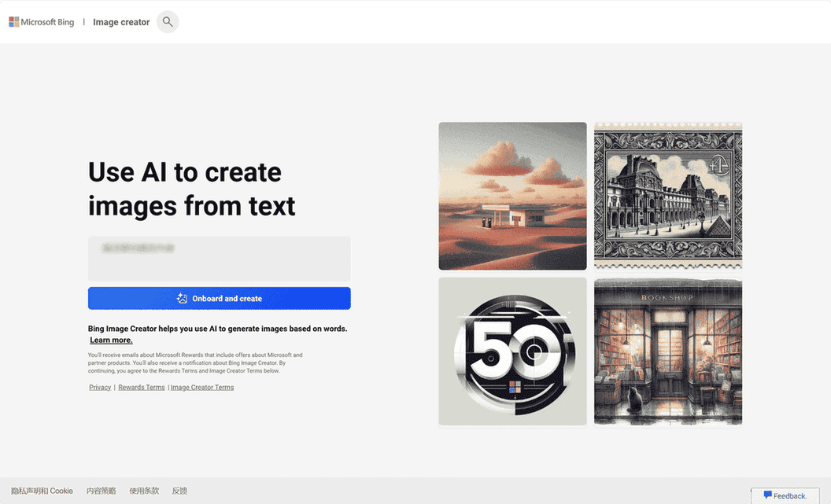Open the 使用条款 footer link
This screenshot has height=504, width=831.
[144, 491]
